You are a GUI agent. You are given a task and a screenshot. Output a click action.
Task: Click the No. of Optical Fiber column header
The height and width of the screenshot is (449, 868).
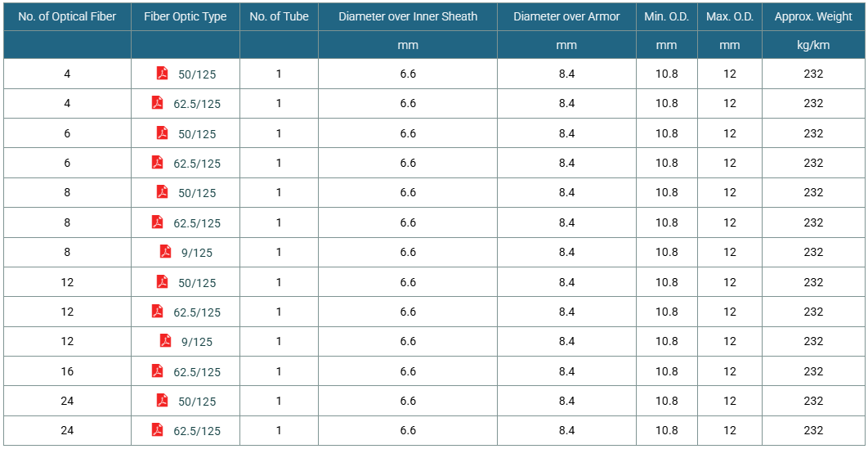(x=68, y=16)
